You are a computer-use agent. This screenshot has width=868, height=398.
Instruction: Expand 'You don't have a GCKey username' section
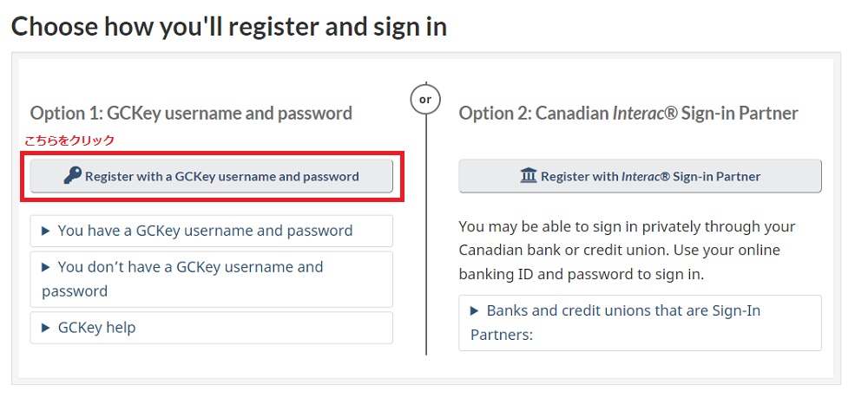[x=212, y=279]
